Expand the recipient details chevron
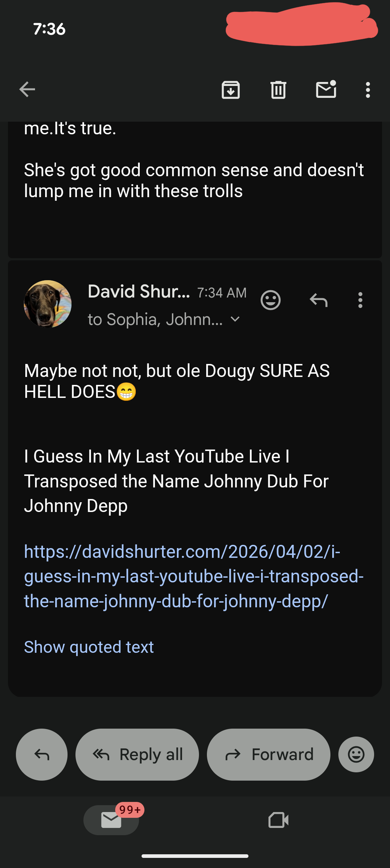Image resolution: width=390 pixels, height=868 pixels. (x=235, y=319)
